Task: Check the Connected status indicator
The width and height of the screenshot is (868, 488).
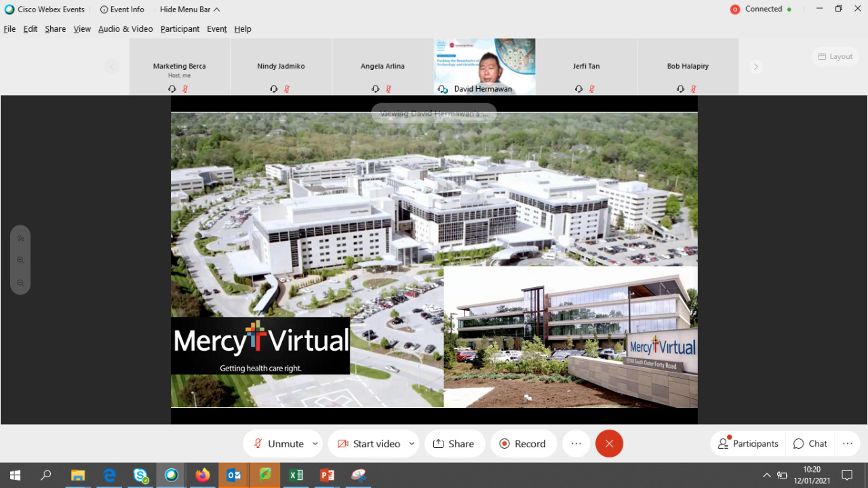Action: point(761,10)
